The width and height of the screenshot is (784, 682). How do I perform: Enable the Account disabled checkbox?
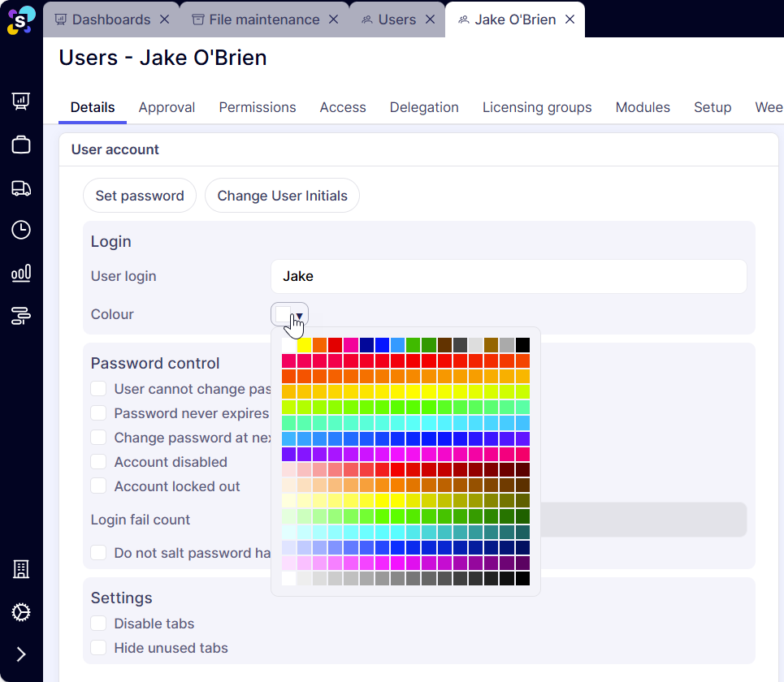(x=98, y=462)
